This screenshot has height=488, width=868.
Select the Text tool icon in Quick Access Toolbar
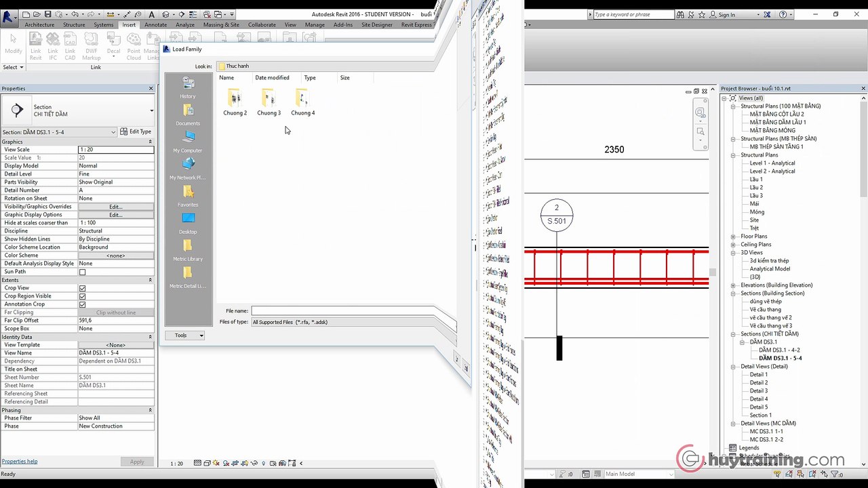[151, 14]
